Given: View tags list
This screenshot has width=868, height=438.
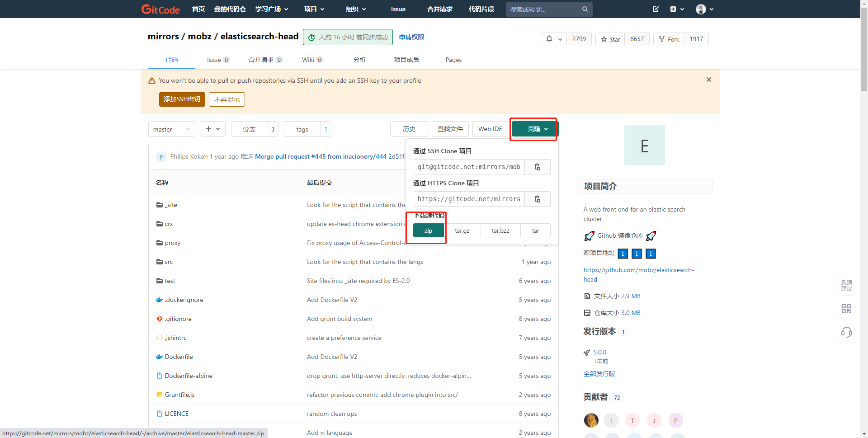Looking at the screenshot, I should coord(307,129).
